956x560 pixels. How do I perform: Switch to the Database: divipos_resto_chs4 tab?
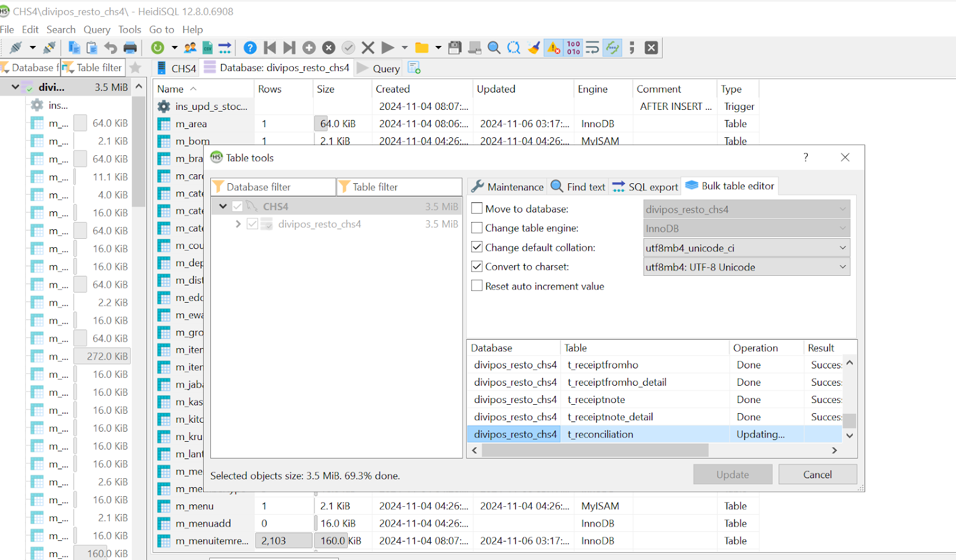coord(277,68)
